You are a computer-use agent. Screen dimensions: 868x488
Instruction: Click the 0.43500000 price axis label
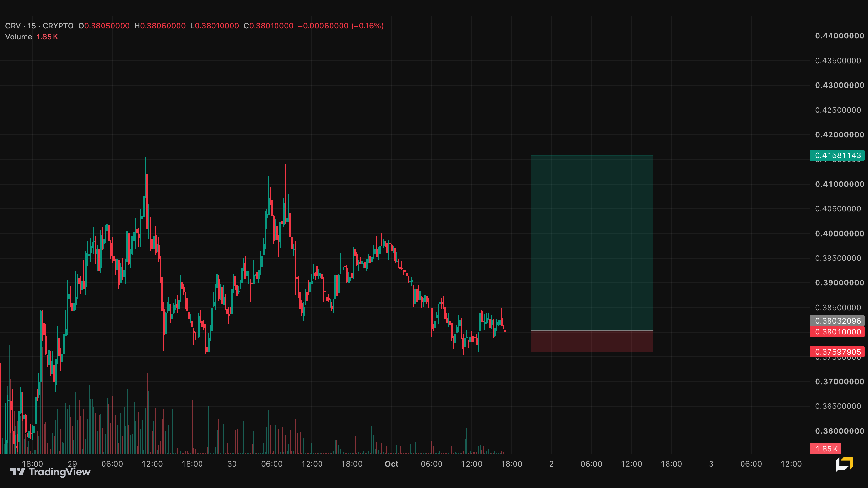(838, 61)
